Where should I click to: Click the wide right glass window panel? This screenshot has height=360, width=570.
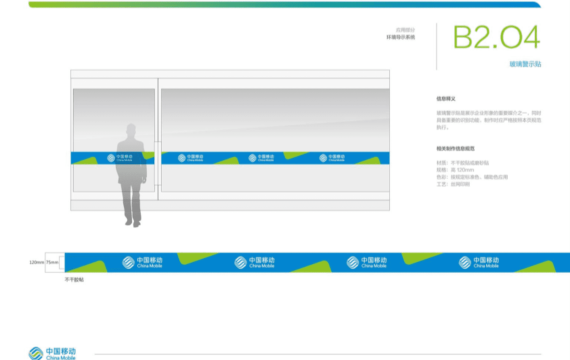click(275, 140)
